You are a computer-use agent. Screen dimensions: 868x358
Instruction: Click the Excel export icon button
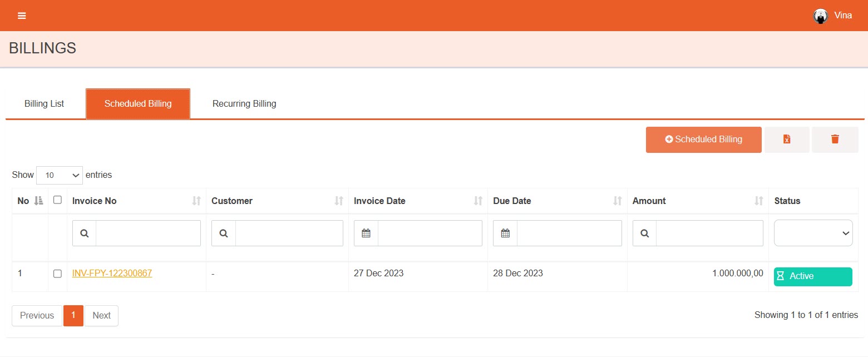pos(787,140)
